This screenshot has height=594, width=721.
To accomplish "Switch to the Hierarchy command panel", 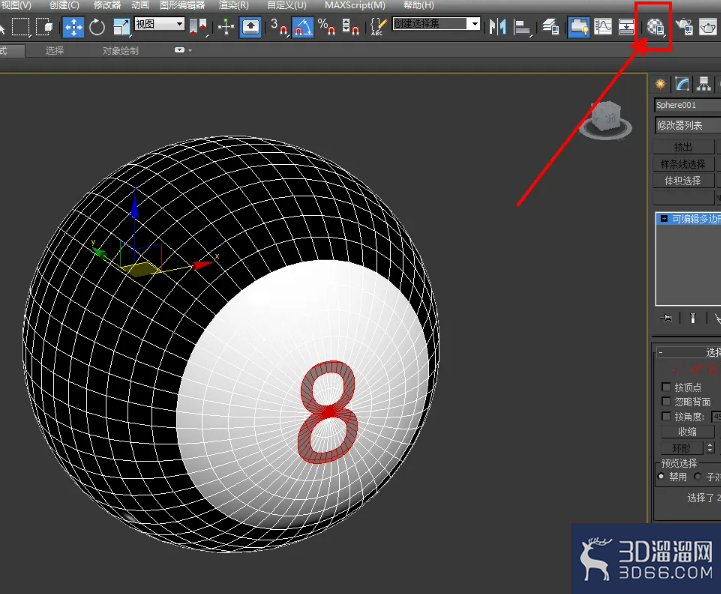I will [704, 84].
